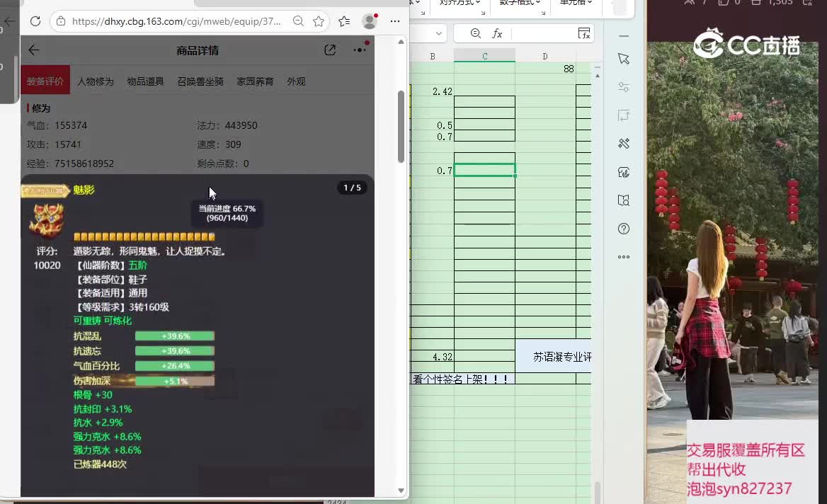Screen dimensions: 827x504
Task: Click the 五阶 grade text
Action: pyautogui.click(x=137, y=265)
